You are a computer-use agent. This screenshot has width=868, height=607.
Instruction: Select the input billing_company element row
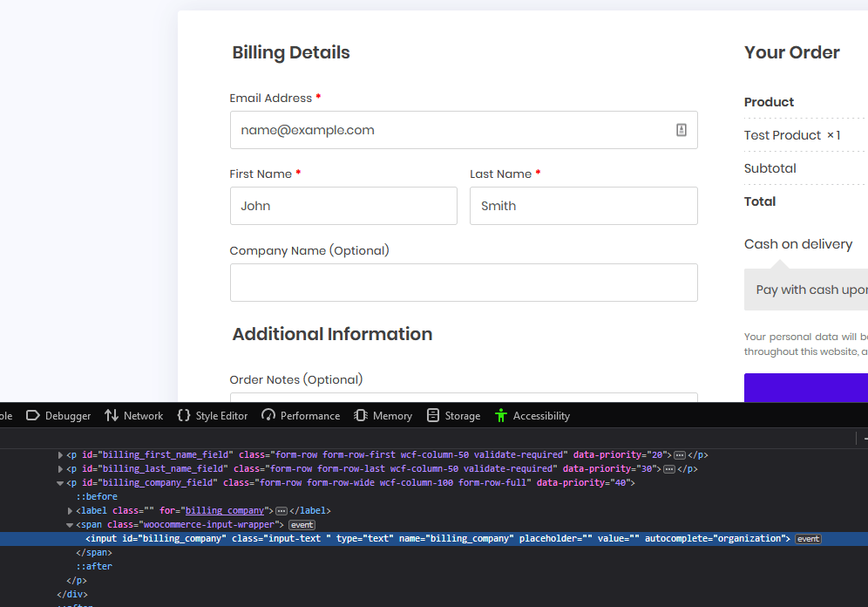click(x=434, y=539)
